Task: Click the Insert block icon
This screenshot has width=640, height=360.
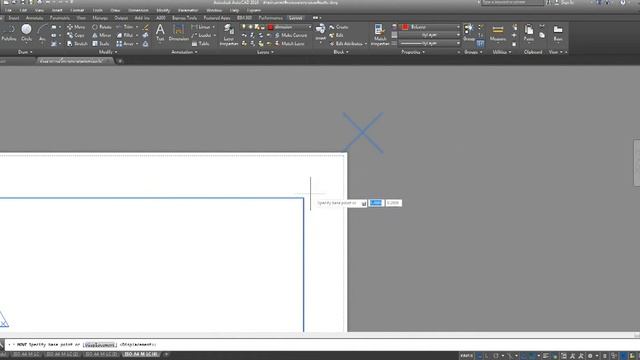Action: tap(320, 32)
